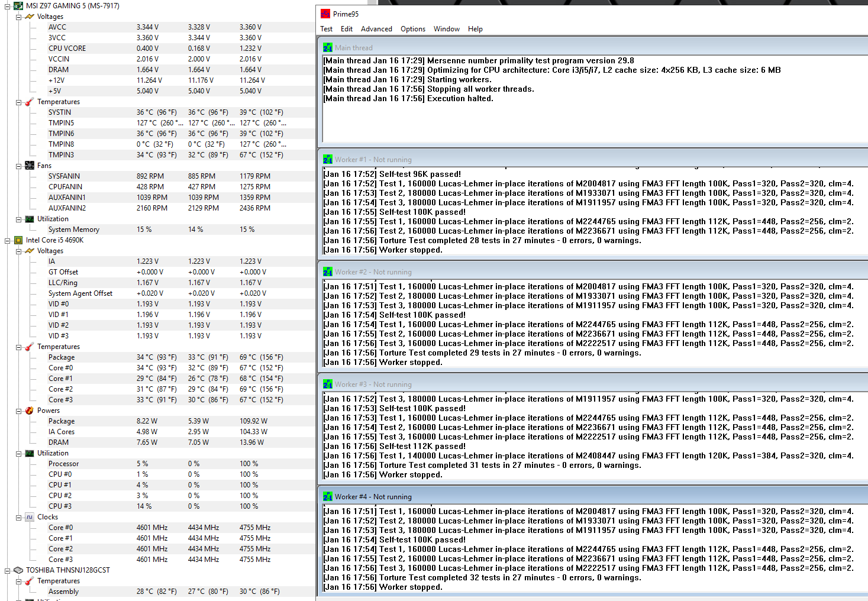
Task: Click the Clocks icon in the CPU tree
Action: tap(30, 517)
